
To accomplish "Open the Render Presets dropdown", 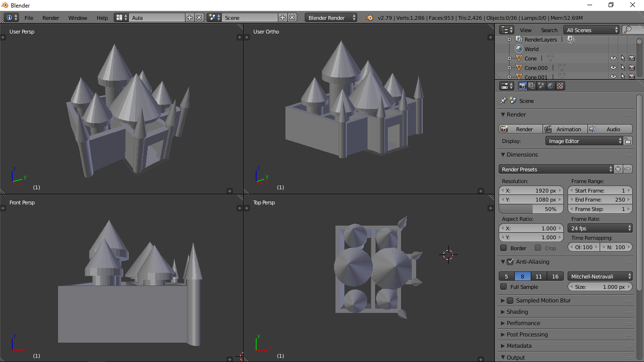I will pyautogui.click(x=556, y=169).
